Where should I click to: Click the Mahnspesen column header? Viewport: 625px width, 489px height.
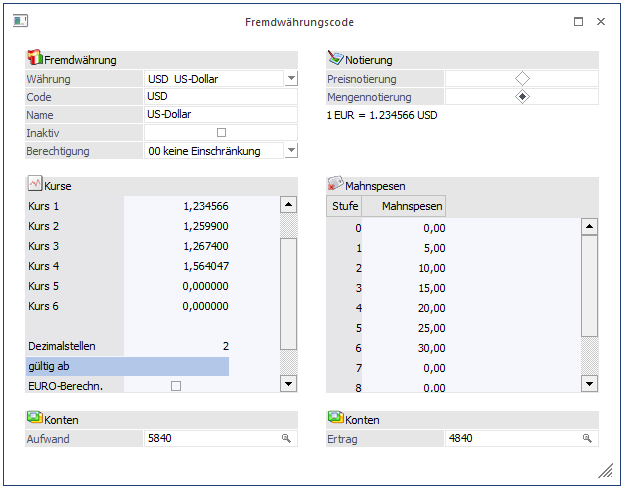click(x=403, y=207)
